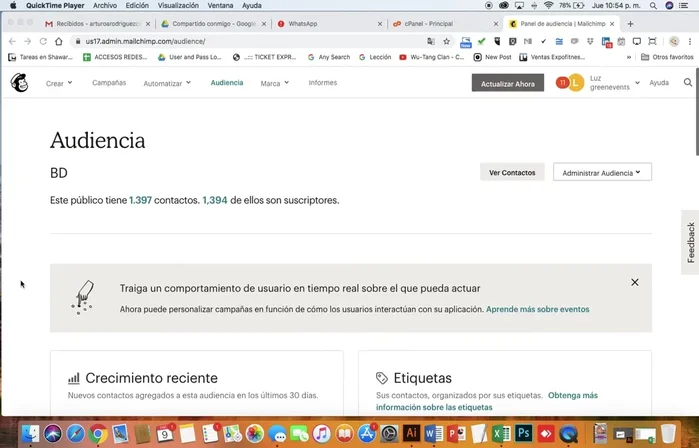Open the Visualización menu in menu bar

(x=178, y=5)
